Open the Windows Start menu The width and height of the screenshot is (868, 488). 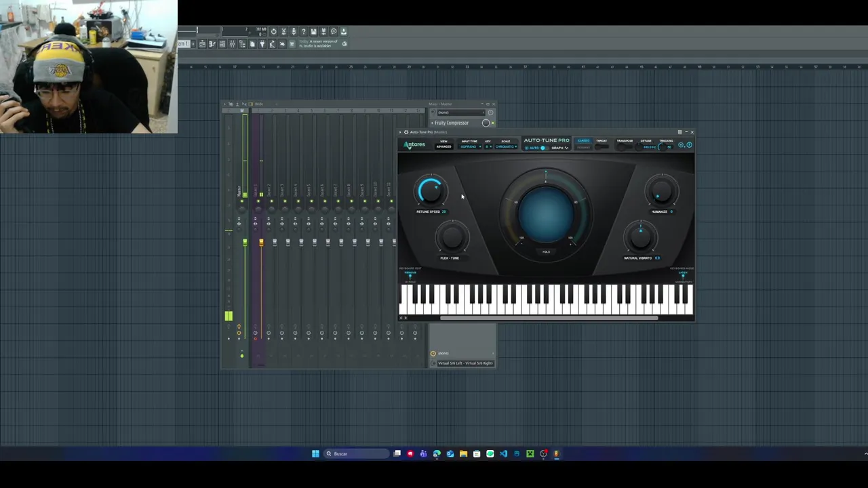[315, 454]
